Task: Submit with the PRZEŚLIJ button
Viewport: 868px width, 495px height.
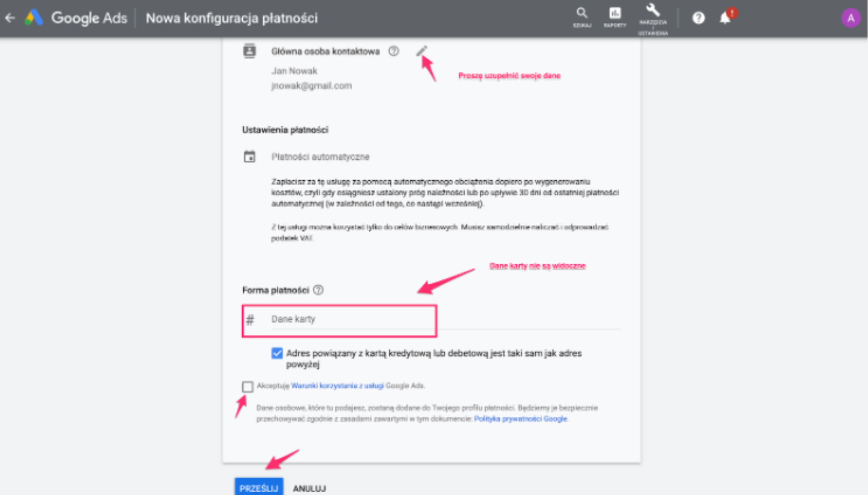Action: coord(259,488)
